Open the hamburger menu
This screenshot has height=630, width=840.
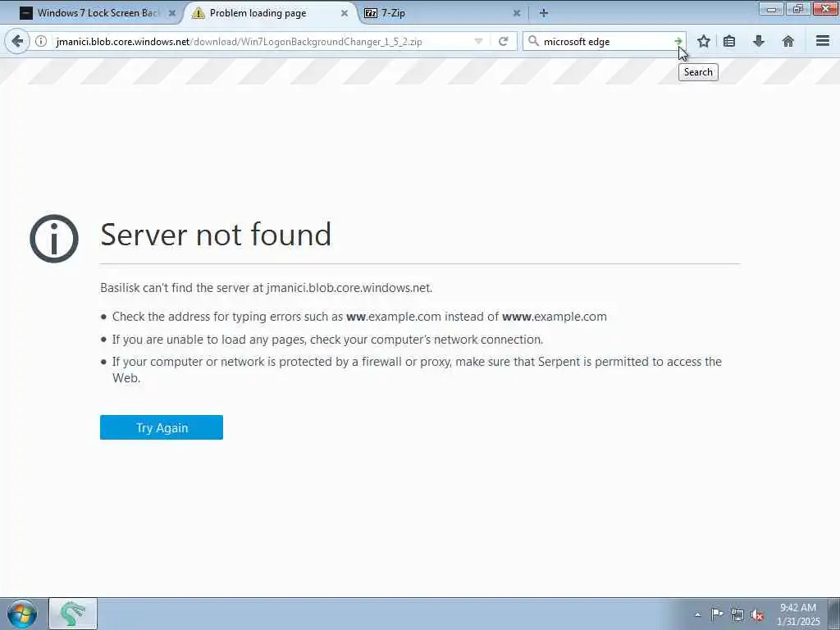point(822,41)
